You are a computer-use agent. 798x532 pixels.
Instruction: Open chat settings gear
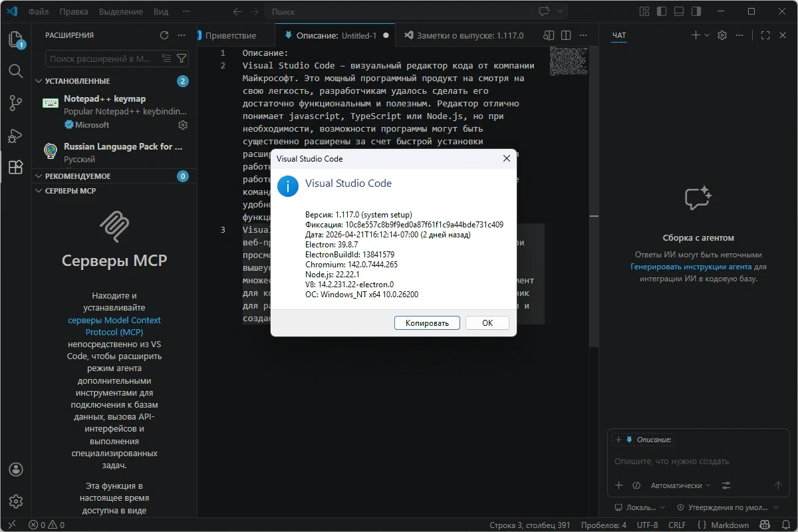[722, 35]
